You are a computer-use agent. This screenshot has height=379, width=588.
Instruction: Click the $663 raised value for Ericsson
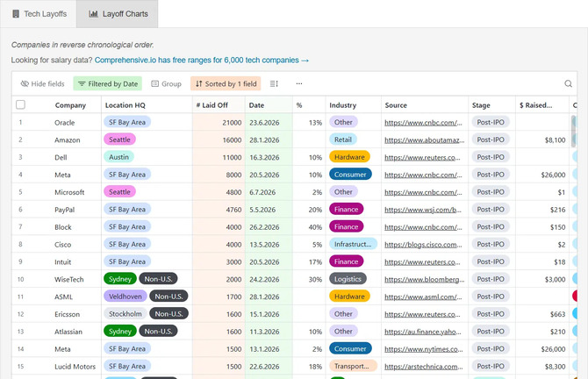point(557,314)
